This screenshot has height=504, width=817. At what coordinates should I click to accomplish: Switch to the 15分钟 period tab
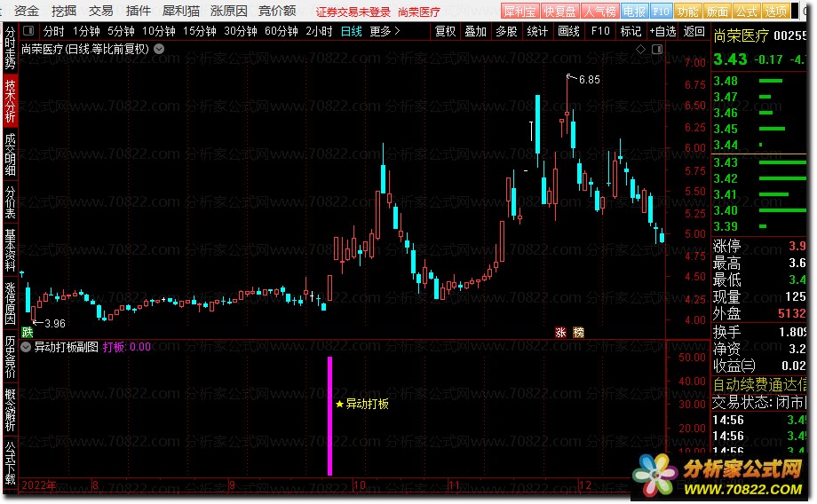click(200, 31)
